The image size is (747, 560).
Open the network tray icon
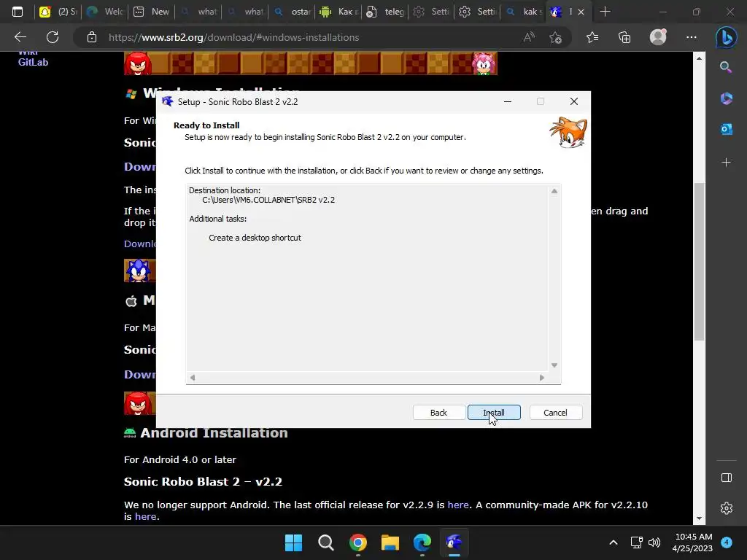point(636,542)
